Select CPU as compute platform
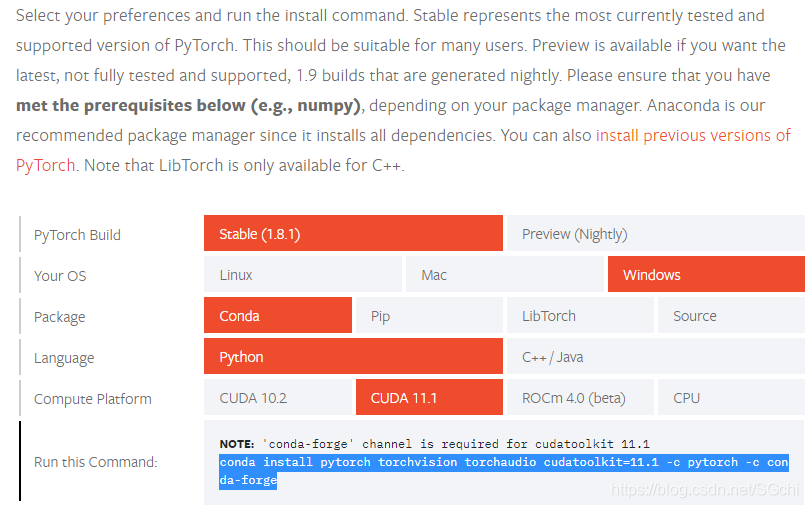The height and width of the screenshot is (508, 808). [x=731, y=398]
